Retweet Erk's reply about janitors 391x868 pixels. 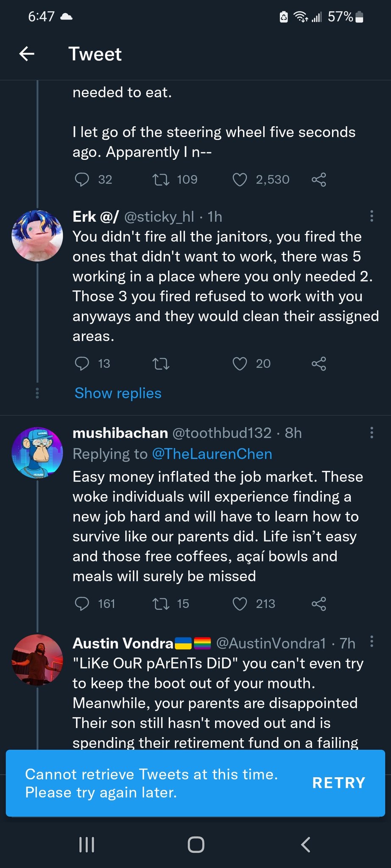pyautogui.click(x=161, y=364)
